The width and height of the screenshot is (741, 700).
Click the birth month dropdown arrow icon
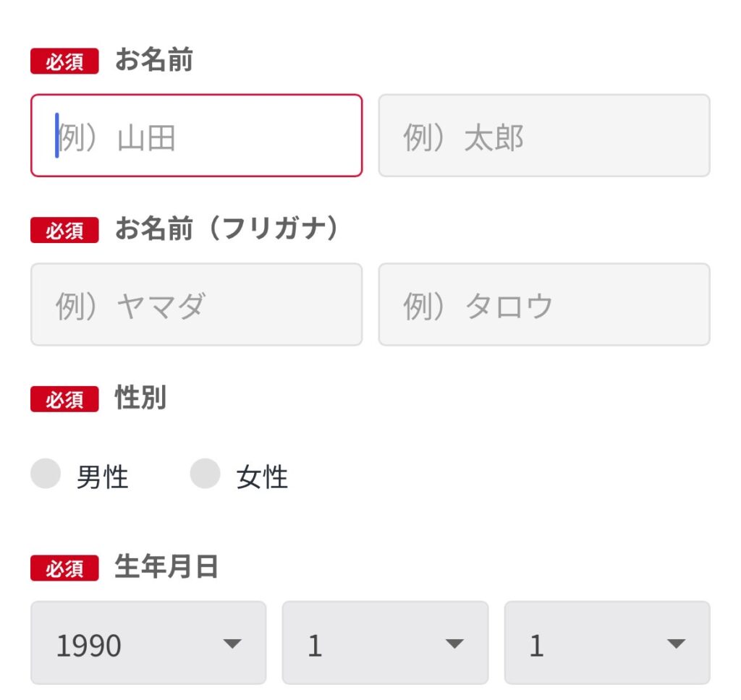(454, 643)
